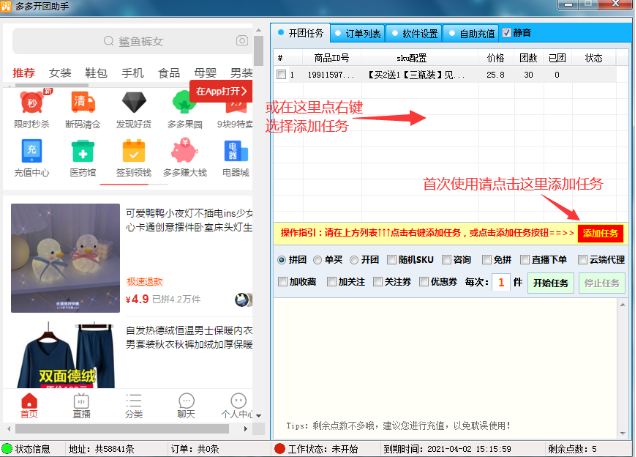This screenshot has height=457, width=636.
Task: Click the 商品ID号 column header
Action: point(331,58)
